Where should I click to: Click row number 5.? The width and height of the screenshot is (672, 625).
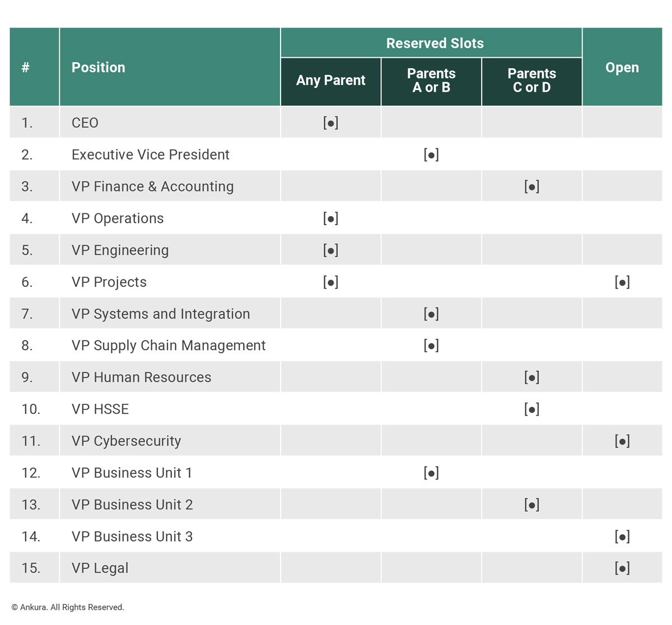click(27, 250)
